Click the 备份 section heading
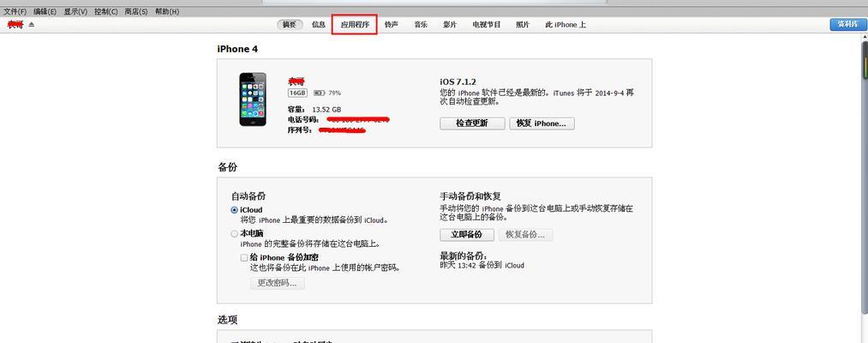Screen dimensions: 868x343 (x=228, y=167)
